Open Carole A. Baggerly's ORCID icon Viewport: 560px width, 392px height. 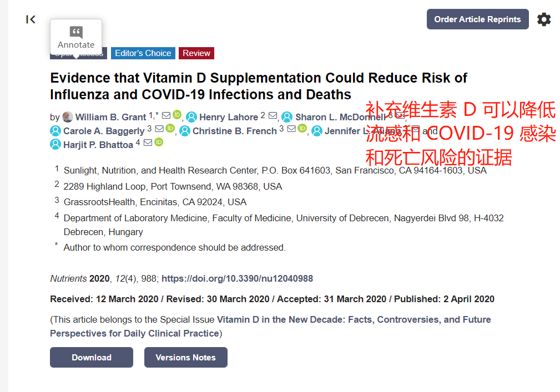(x=170, y=129)
